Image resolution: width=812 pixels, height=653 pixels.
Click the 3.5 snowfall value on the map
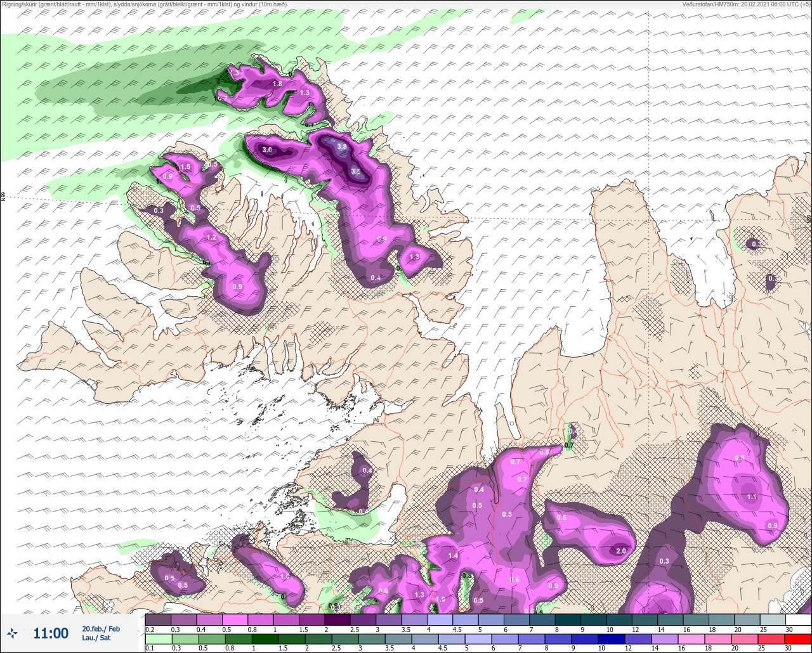[x=357, y=171]
